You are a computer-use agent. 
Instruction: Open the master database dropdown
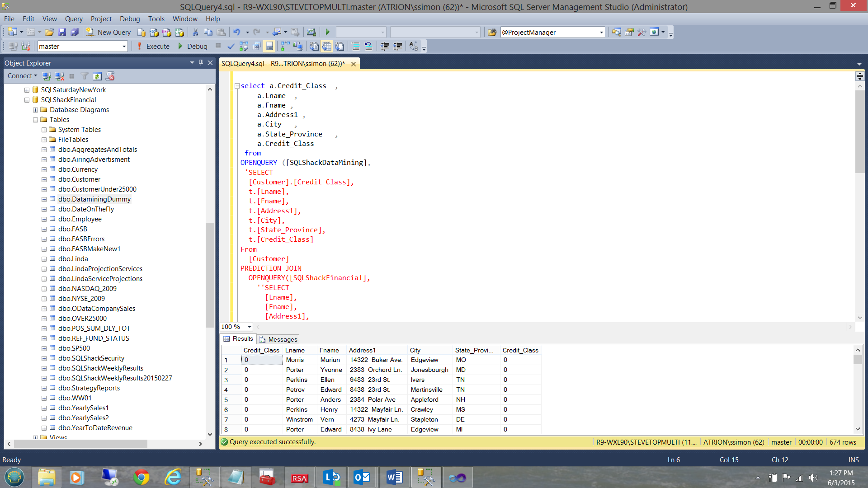point(124,46)
